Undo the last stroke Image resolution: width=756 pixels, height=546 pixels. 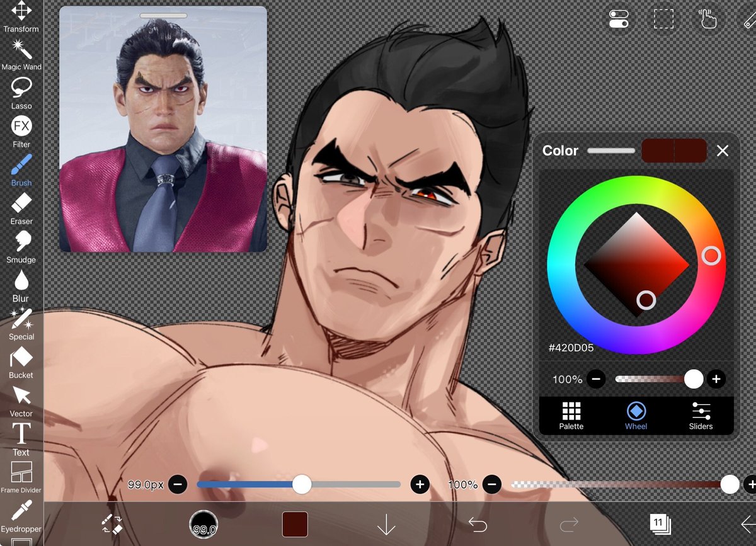point(478,524)
